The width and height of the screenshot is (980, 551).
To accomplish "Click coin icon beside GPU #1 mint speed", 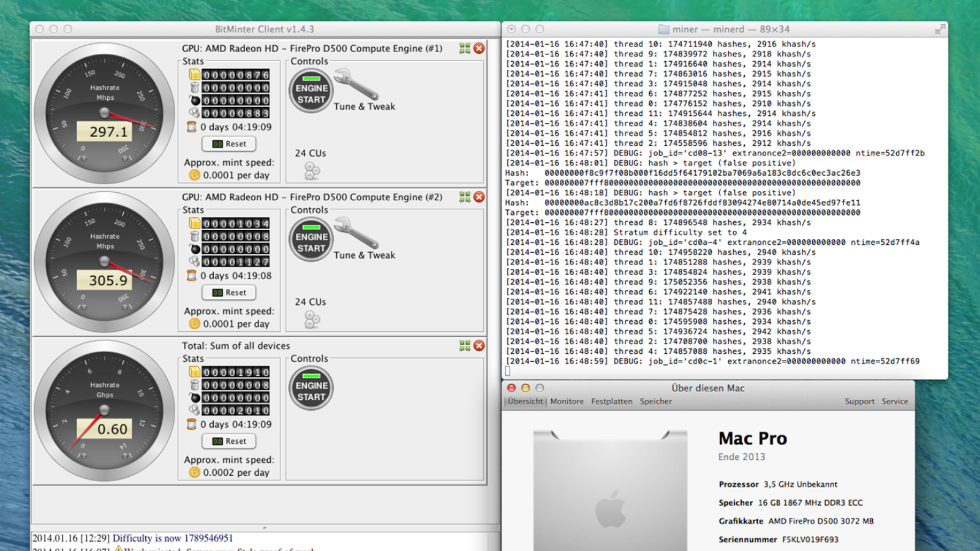I will [195, 175].
